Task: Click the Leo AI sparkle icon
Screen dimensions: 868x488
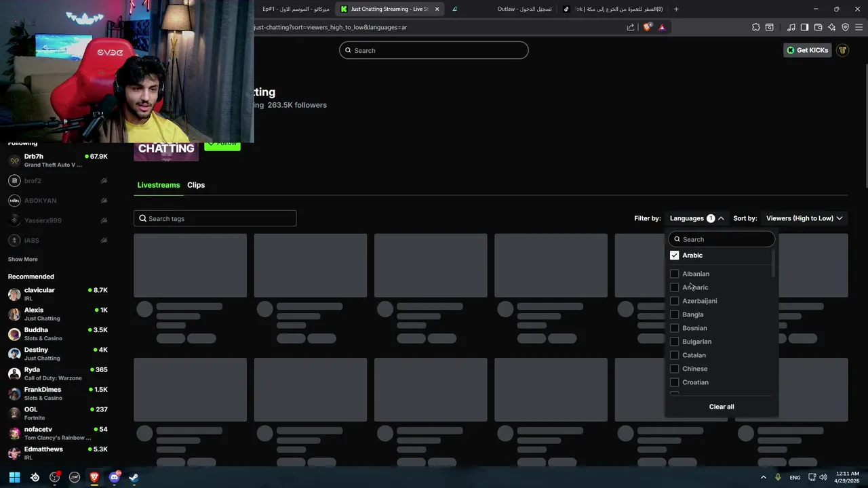Action: point(831,27)
